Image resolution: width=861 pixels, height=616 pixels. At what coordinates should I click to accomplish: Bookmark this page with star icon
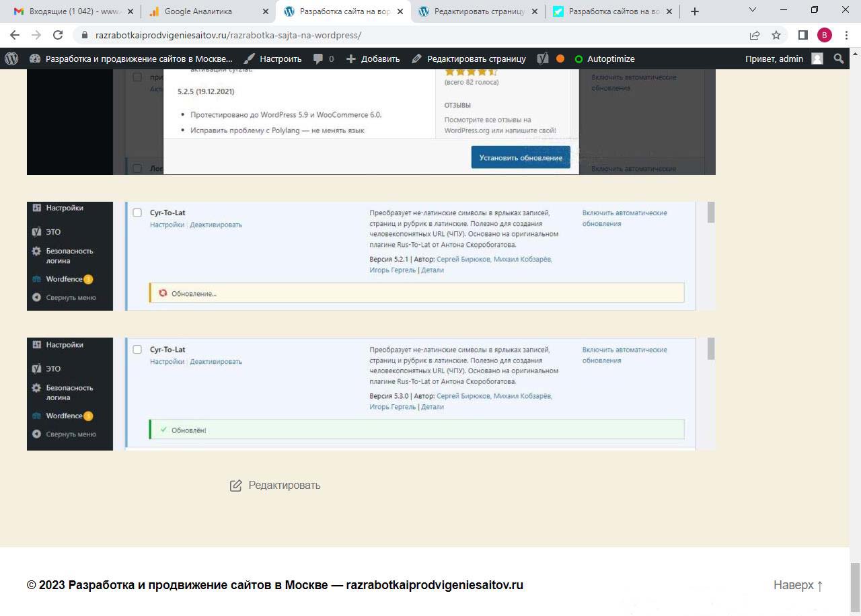point(776,35)
